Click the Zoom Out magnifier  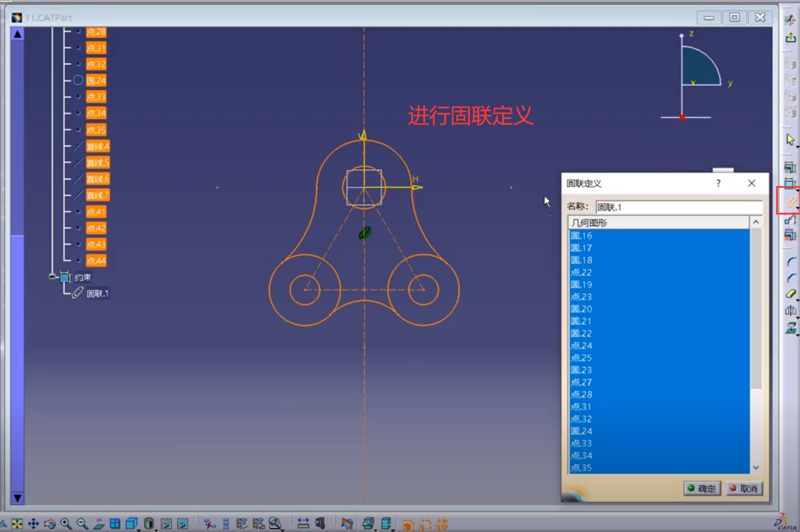[82, 524]
